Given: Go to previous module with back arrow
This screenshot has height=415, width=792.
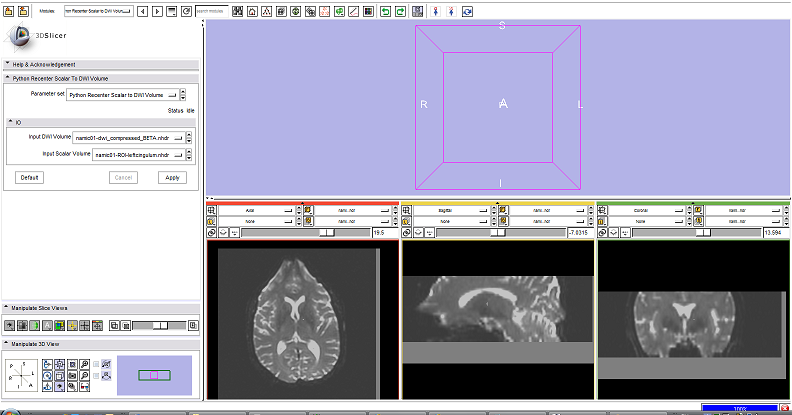Looking at the screenshot, I should click(x=142, y=10).
